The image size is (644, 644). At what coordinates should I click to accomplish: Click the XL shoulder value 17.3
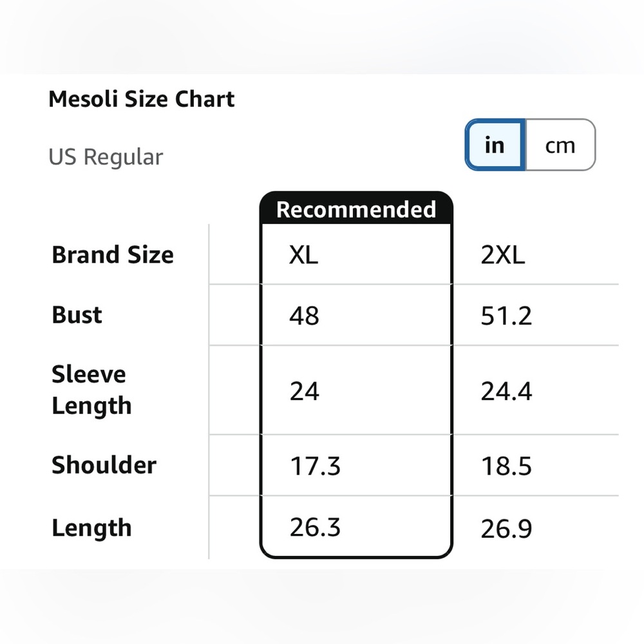point(315,466)
